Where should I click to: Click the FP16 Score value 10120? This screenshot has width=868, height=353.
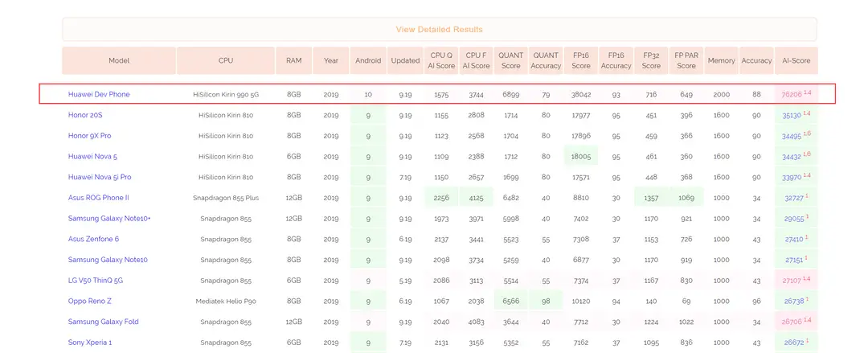581,302
